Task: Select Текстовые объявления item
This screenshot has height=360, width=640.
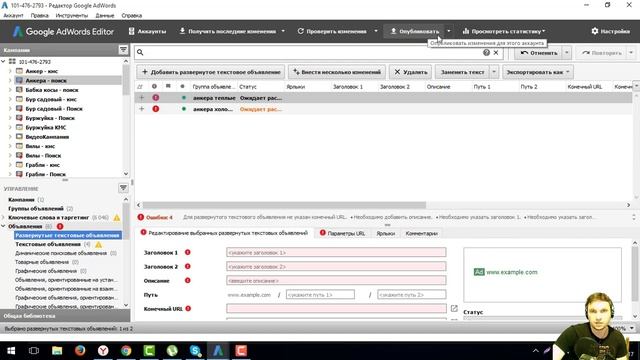Action: click(x=48, y=244)
